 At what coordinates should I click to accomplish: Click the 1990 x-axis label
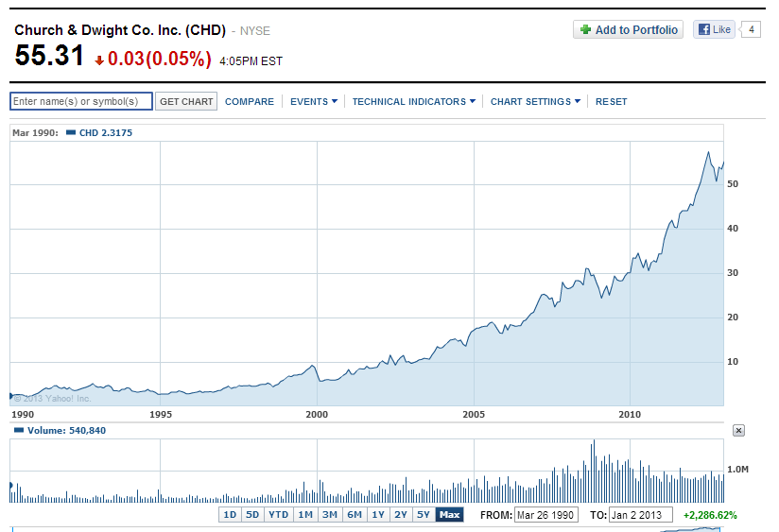tap(23, 414)
